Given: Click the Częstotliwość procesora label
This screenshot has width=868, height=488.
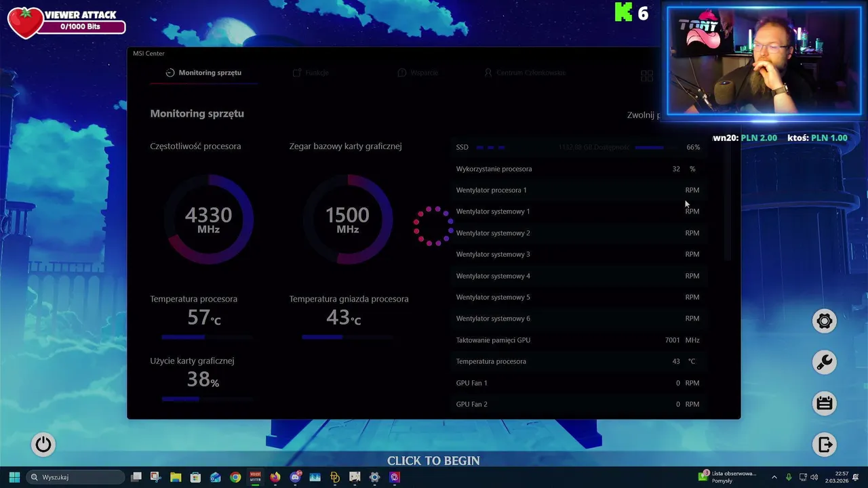Looking at the screenshot, I should click(x=195, y=146).
